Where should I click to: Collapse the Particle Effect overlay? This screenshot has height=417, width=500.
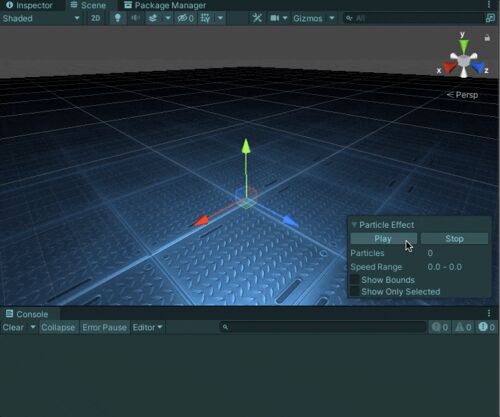[354, 225]
